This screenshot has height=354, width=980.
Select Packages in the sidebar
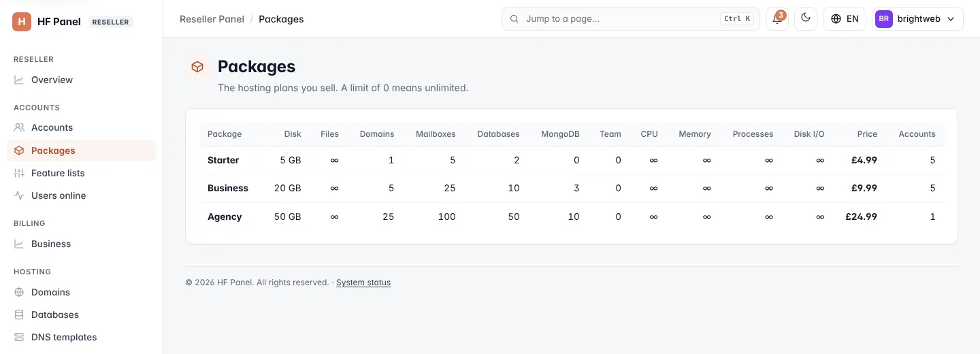pyautogui.click(x=82, y=150)
